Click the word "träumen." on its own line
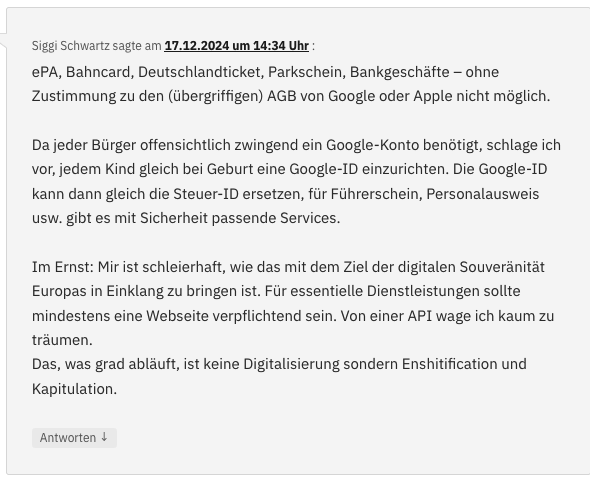Viewport: 590px width, 487px height. pyautogui.click(x=62, y=340)
